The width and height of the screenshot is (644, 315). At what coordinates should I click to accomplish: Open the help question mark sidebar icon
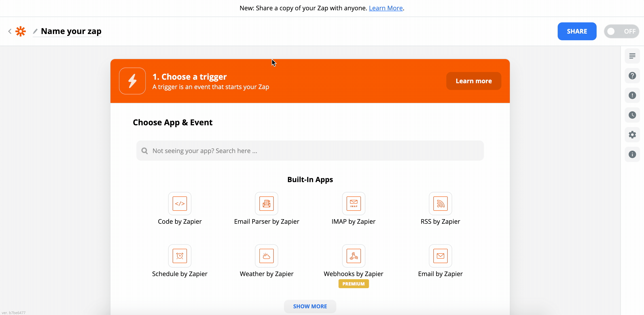tap(632, 76)
